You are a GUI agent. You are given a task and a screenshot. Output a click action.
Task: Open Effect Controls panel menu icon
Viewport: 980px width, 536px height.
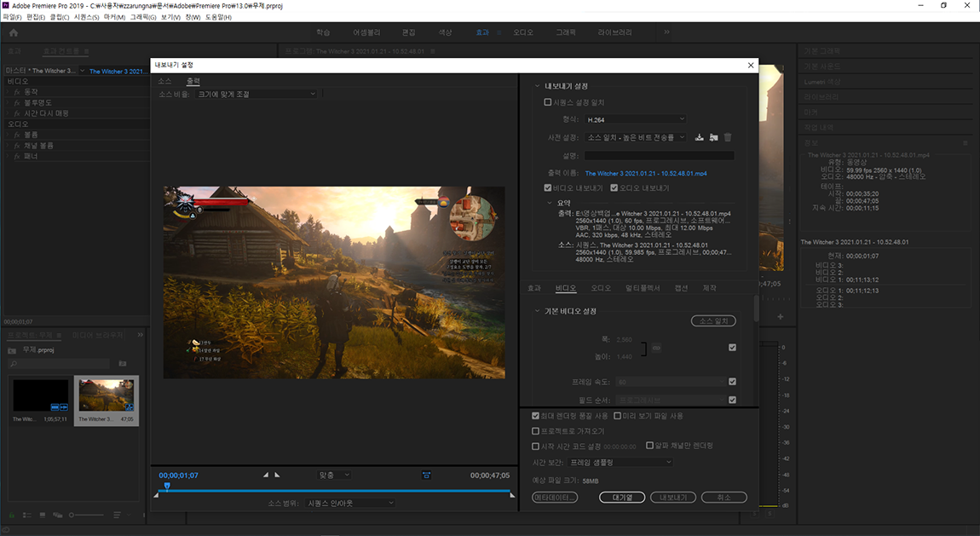pos(86,51)
